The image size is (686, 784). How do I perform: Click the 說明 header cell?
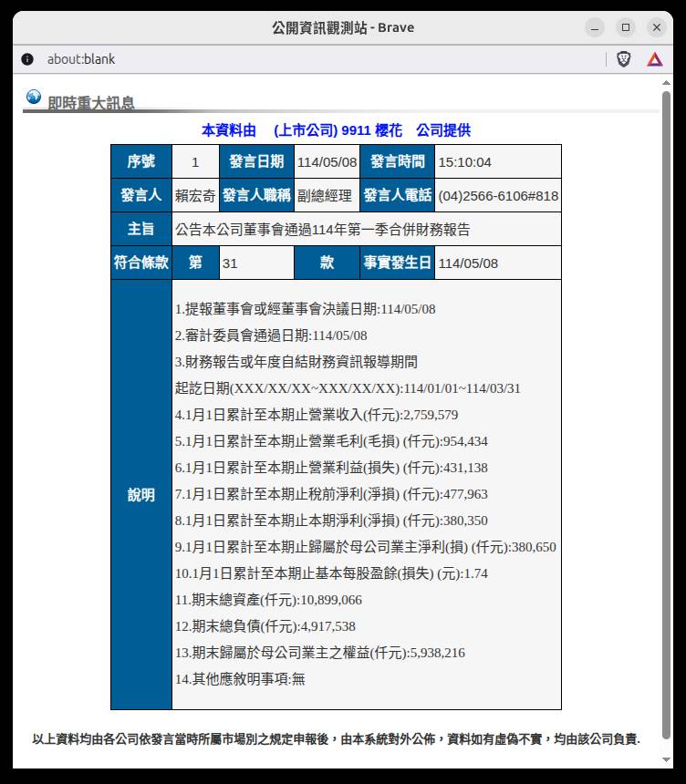141,494
